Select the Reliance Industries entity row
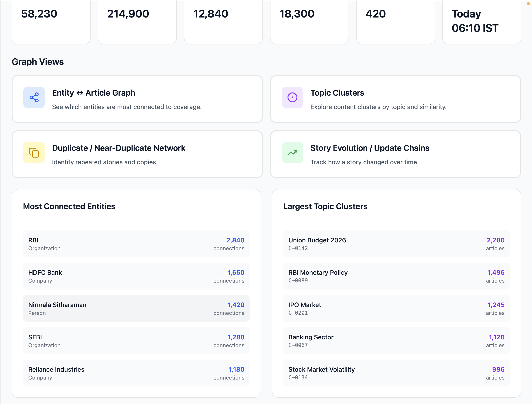Screen dimensions: 532x404 click(136, 373)
